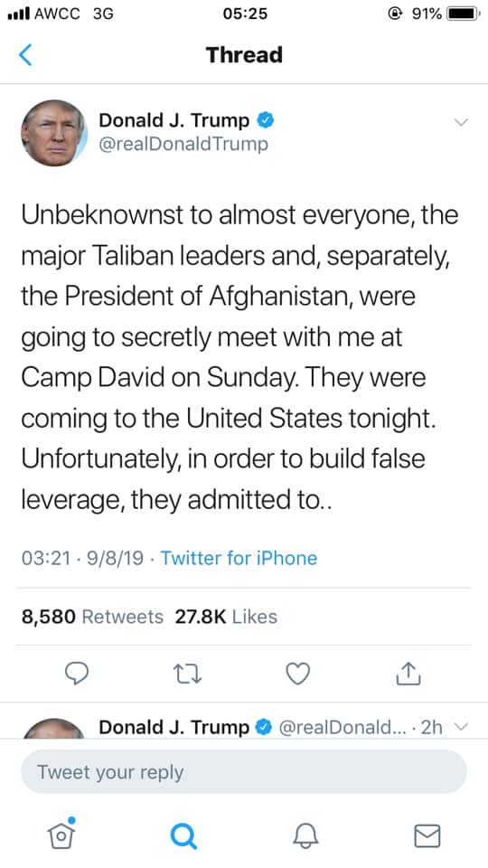Open the Home tab icon
The image size is (488, 868).
[x=61, y=833]
